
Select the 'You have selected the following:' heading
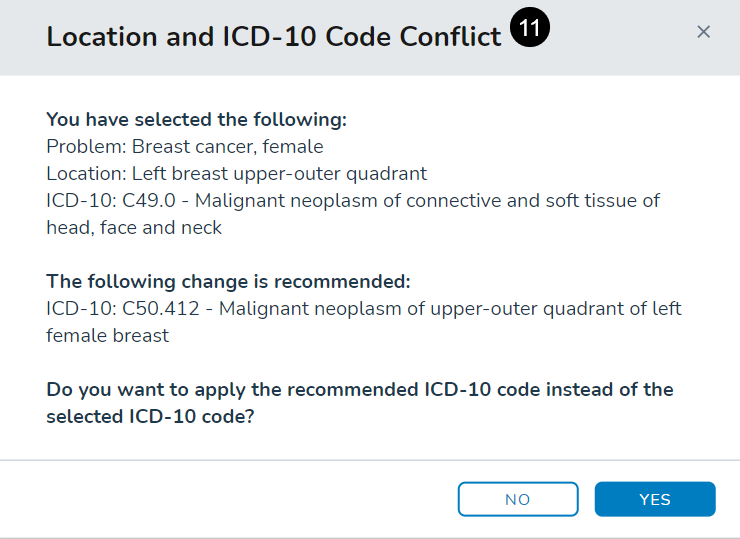(x=196, y=119)
